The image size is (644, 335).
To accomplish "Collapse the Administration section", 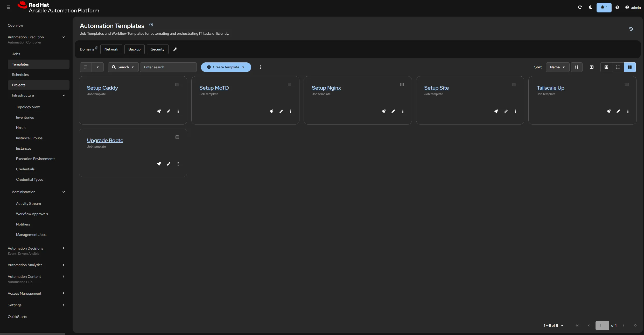I will (x=64, y=192).
